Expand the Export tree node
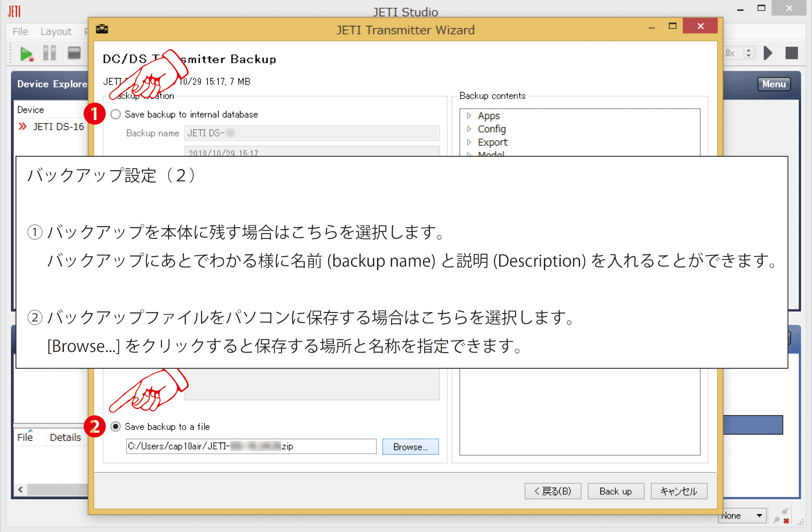Viewport: 812px width, 532px height. 469,142
